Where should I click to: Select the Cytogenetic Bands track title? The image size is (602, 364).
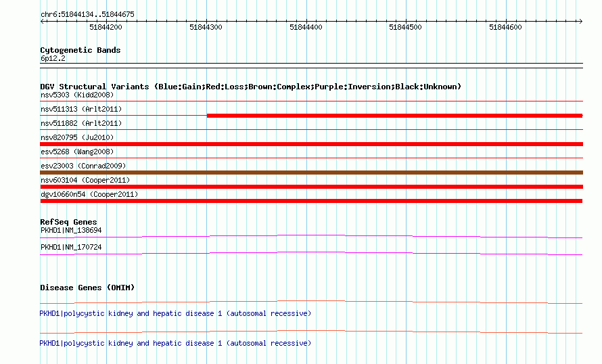[80, 50]
